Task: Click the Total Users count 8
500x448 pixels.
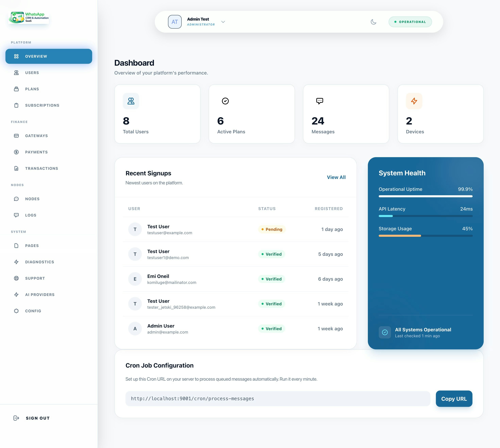Action: coord(126,121)
